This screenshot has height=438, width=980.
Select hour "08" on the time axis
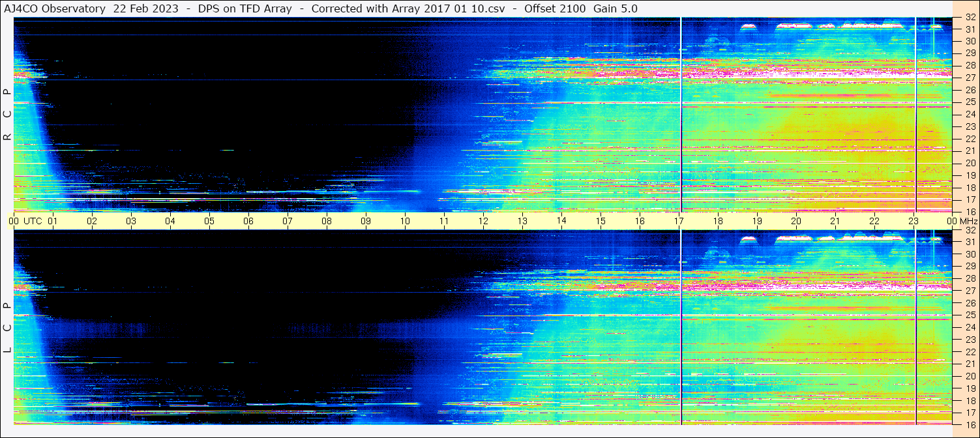[x=327, y=221]
